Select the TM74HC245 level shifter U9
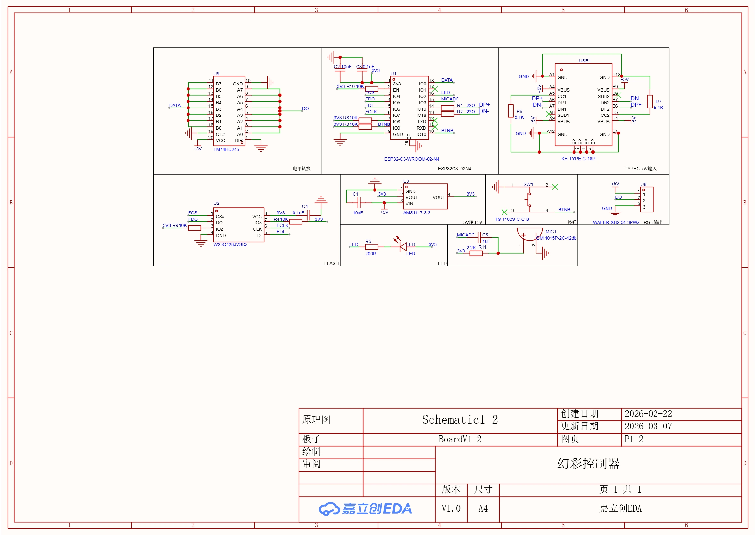This screenshot has height=535, width=756. pos(229,111)
